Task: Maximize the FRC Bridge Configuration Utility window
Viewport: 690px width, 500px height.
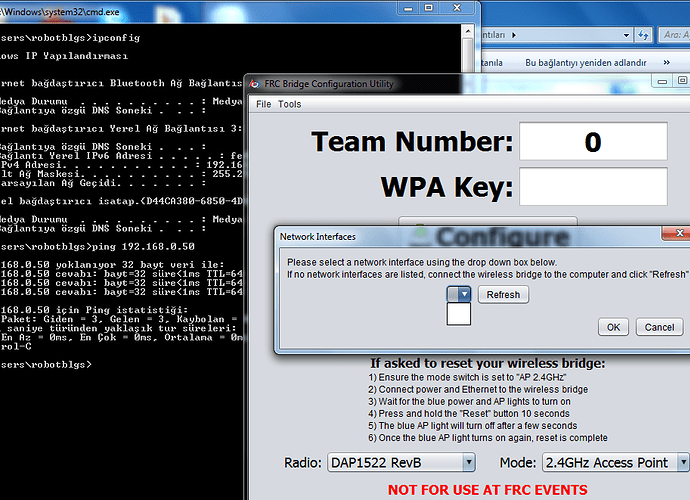Action: [x=682, y=81]
